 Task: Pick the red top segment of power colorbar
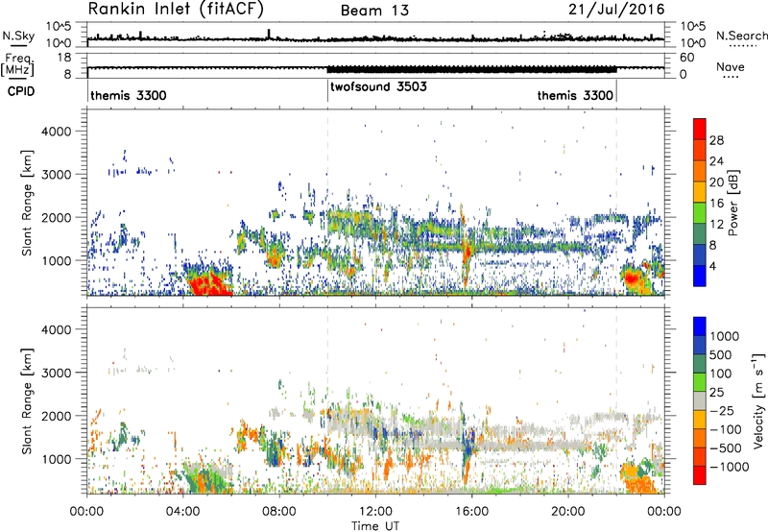point(700,130)
